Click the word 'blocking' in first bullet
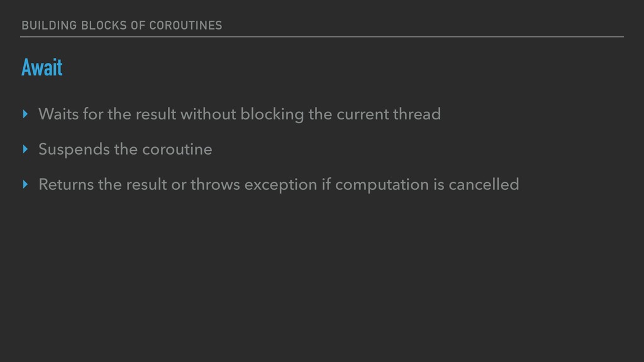The width and height of the screenshot is (644, 362). [272, 114]
